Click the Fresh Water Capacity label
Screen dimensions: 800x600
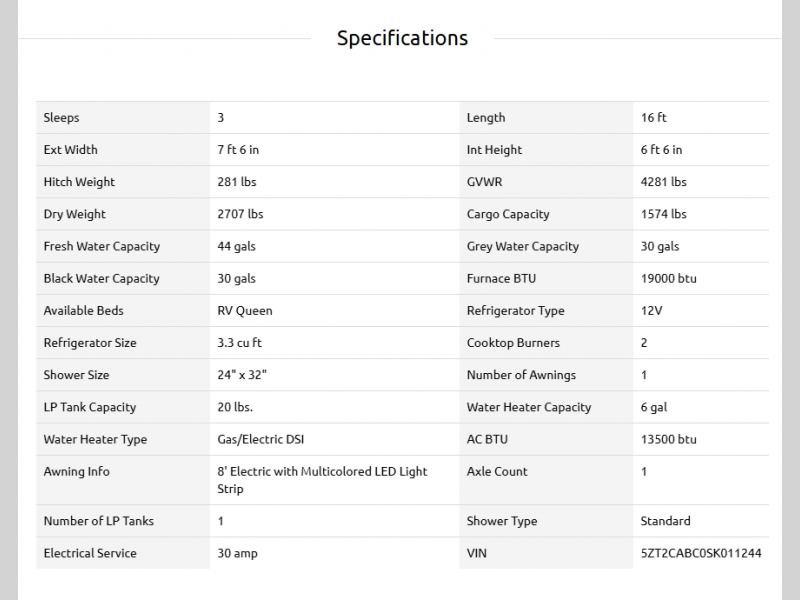click(x=102, y=246)
